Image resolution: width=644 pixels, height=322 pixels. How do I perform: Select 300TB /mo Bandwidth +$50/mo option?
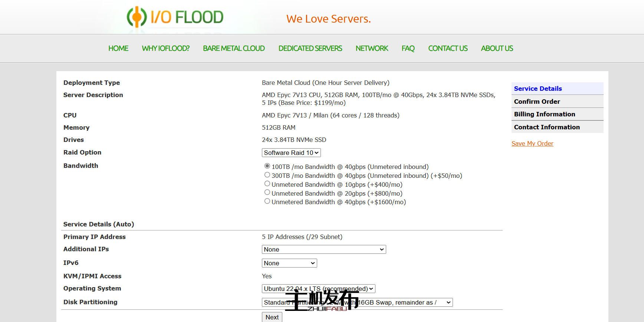tap(267, 175)
